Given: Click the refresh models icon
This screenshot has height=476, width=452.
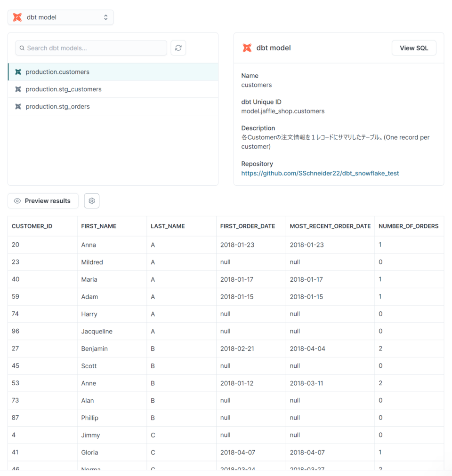Looking at the screenshot, I should pyautogui.click(x=178, y=48).
